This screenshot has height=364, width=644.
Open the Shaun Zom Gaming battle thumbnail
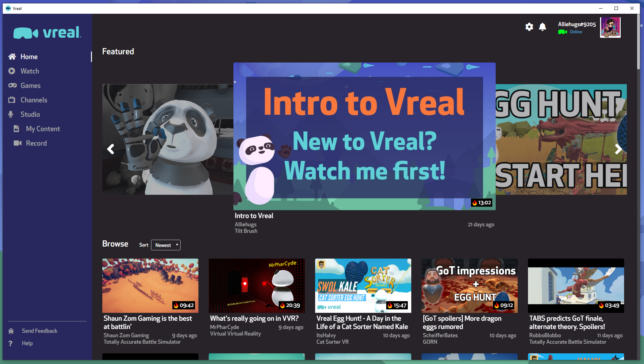coord(150,286)
